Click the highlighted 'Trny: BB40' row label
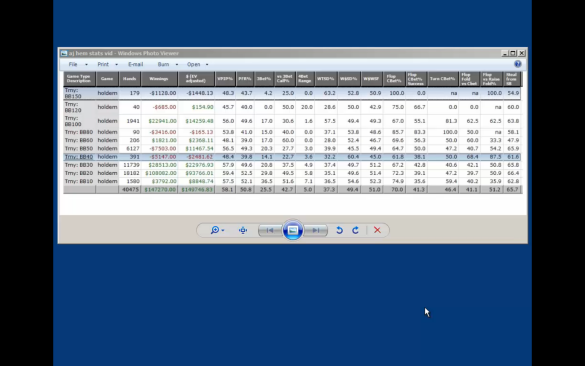 [79, 157]
